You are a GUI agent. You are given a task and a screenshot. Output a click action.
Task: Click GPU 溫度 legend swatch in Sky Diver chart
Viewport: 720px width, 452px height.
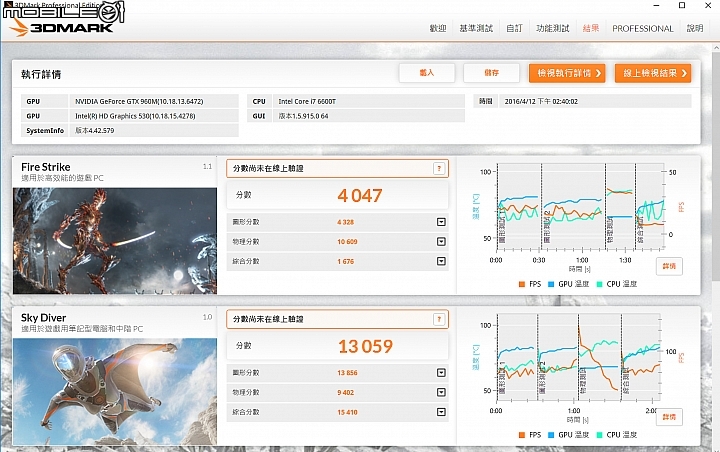(x=551, y=435)
